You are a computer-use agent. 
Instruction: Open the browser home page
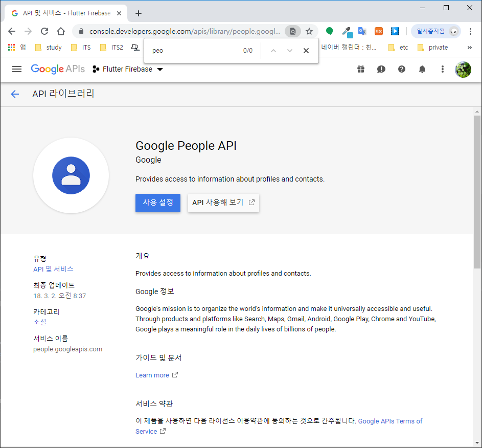point(61,31)
